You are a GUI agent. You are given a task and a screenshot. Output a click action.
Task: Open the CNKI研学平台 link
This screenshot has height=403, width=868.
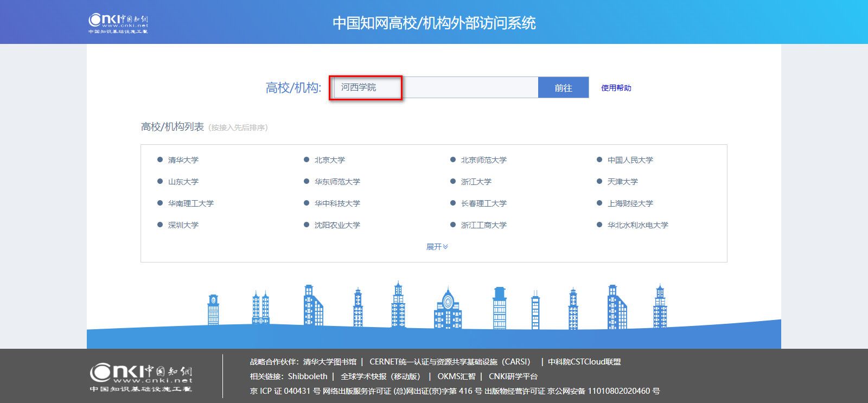(513, 376)
